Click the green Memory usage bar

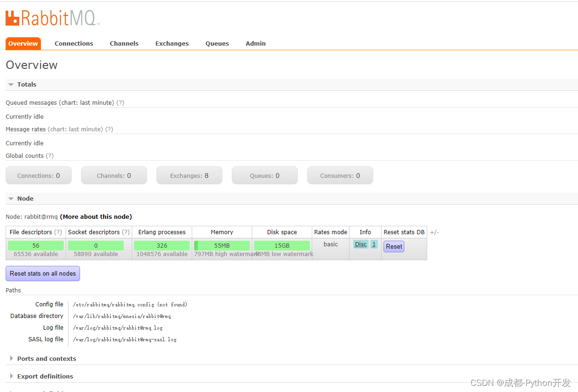222,245
